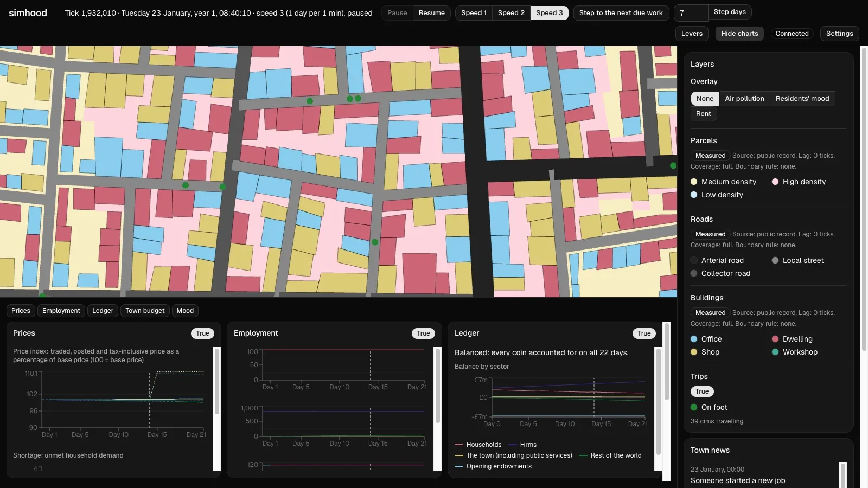Click High density legend swatch
The width and height of the screenshot is (868, 488).
tap(775, 182)
